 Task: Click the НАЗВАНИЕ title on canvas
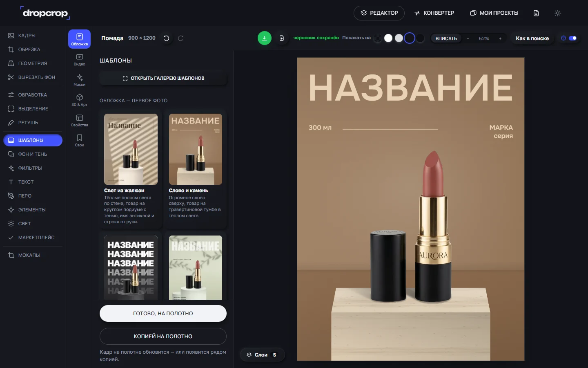[x=410, y=88]
